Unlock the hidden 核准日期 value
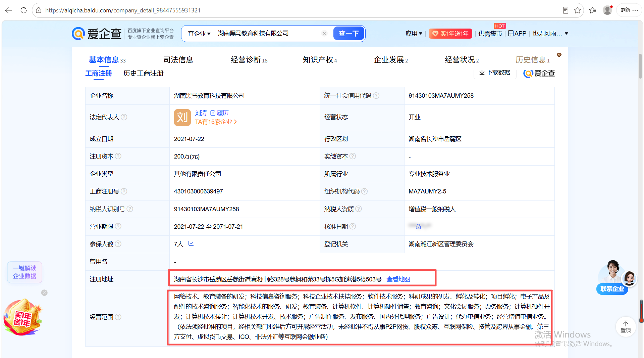644x358 pixels. pos(418,226)
